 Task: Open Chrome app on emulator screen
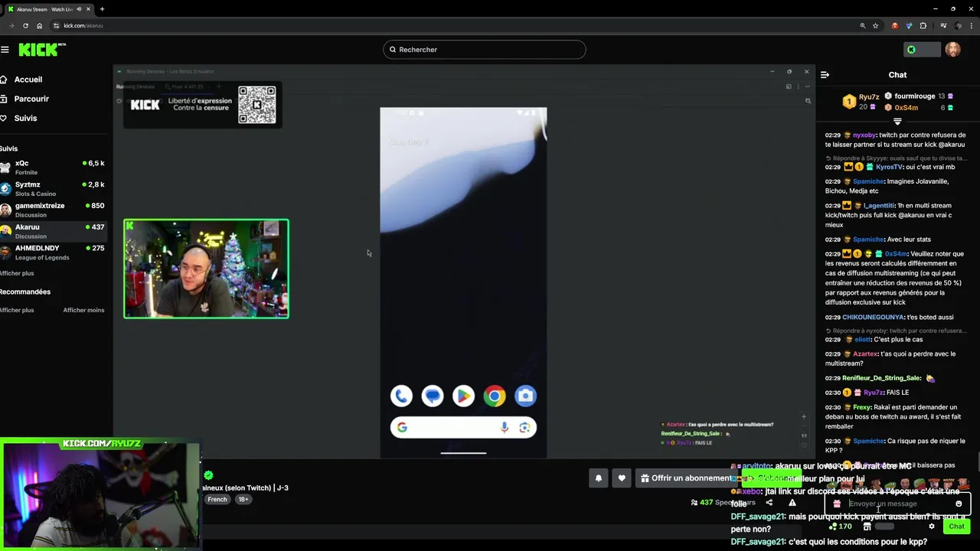coord(495,396)
